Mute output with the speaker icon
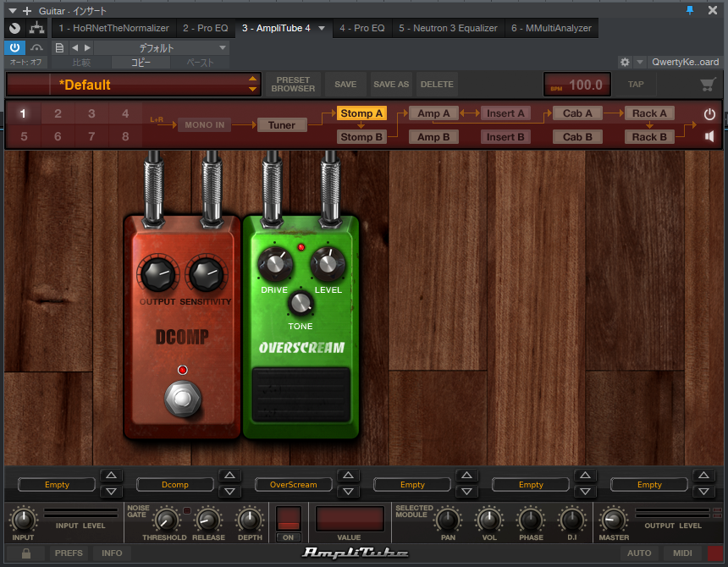The height and width of the screenshot is (567, 728). pyautogui.click(x=709, y=136)
